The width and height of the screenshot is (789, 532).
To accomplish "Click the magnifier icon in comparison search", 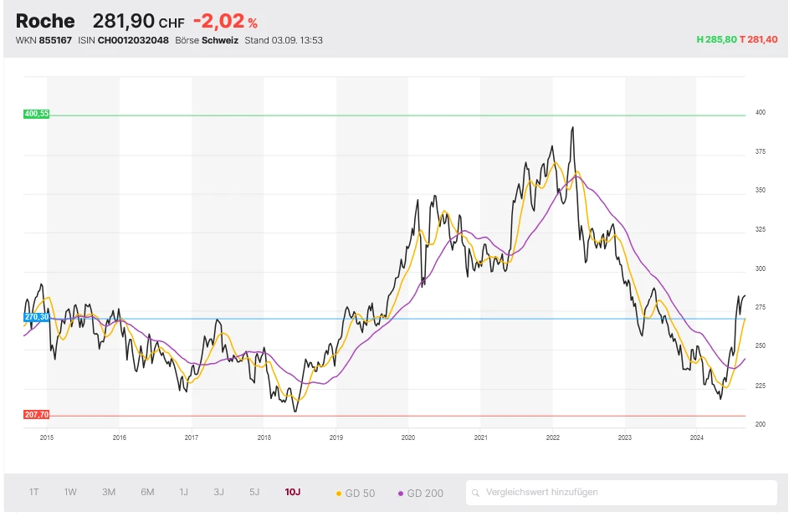I will [475, 493].
